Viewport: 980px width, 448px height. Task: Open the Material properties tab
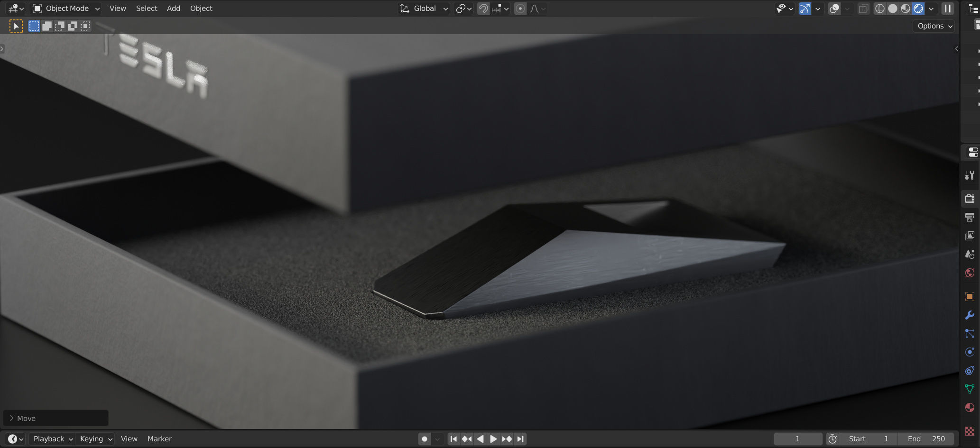(970, 407)
